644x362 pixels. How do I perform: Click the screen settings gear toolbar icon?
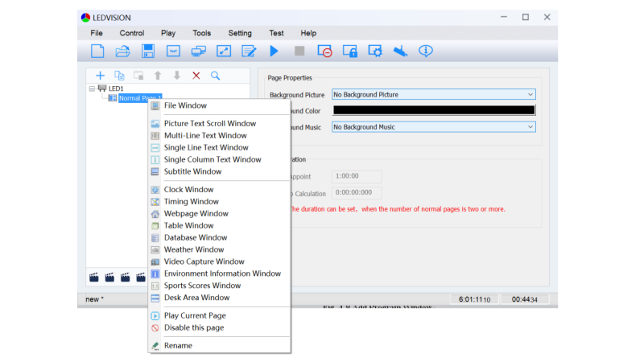pos(375,51)
